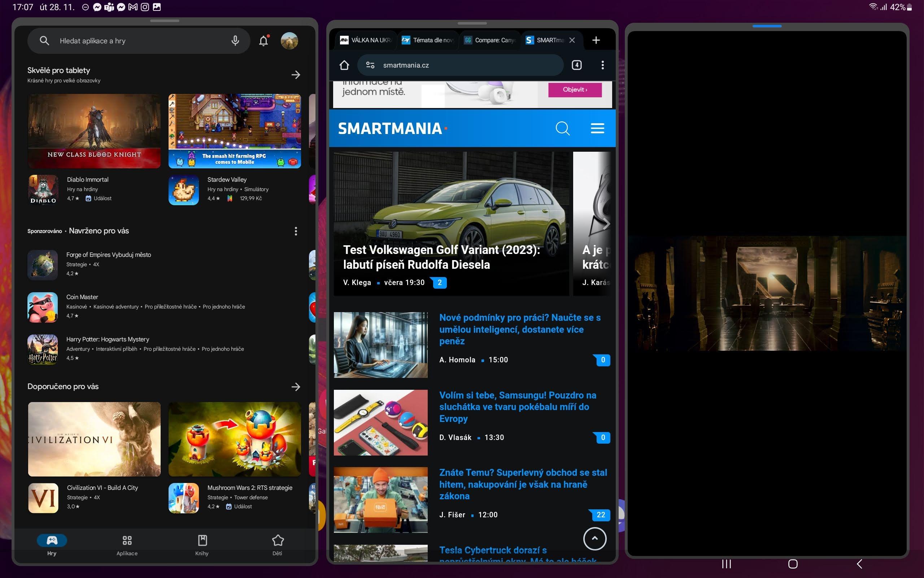Tap blue handle of right window
This screenshot has height=578, width=924.
(x=767, y=26)
